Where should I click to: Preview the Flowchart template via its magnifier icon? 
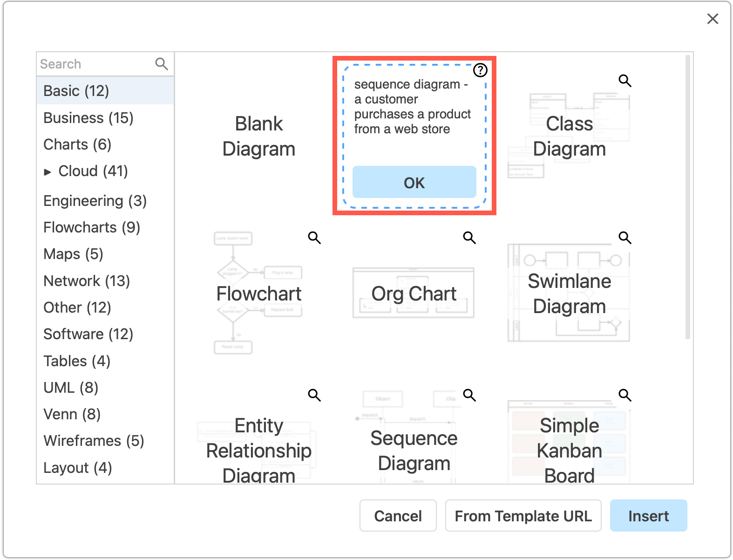314,238
